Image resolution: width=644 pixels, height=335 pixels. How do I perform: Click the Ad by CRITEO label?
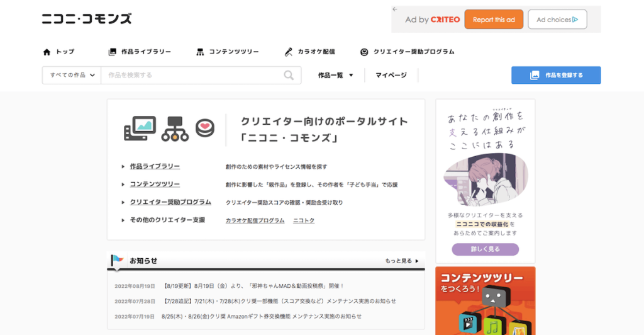click(433, 20)
